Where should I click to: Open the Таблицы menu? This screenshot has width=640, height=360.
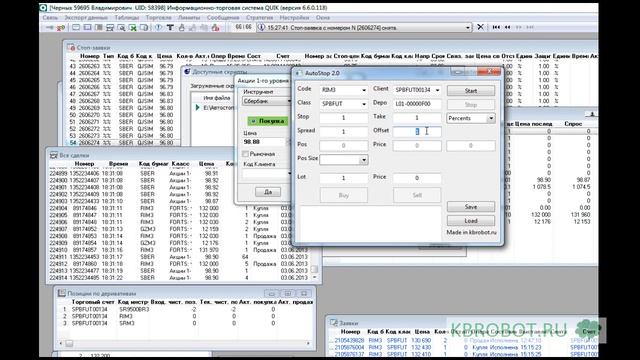click(126, 18)
